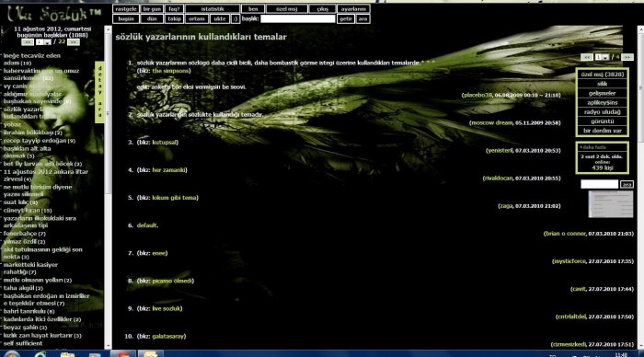Click into the 'başlık' text input field

tap(298, 19)
